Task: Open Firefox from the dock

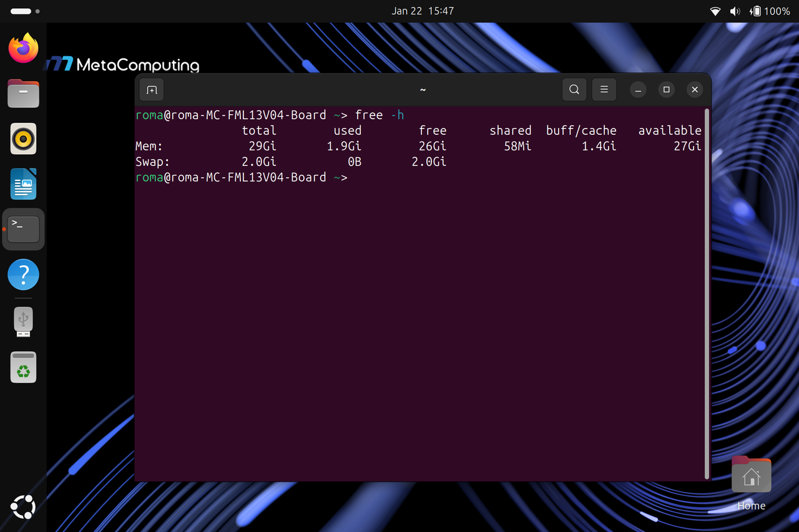Action: click(x=23, y=48)
